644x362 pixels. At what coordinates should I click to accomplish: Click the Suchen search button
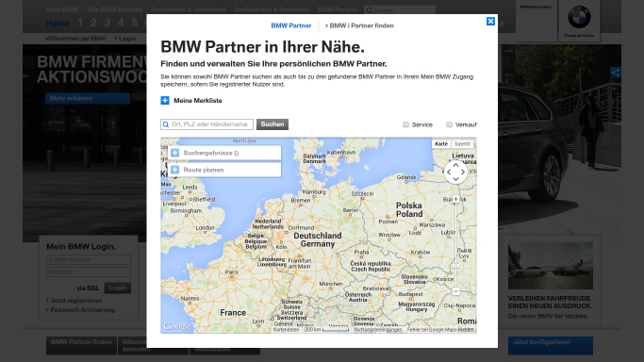point(272,124)
